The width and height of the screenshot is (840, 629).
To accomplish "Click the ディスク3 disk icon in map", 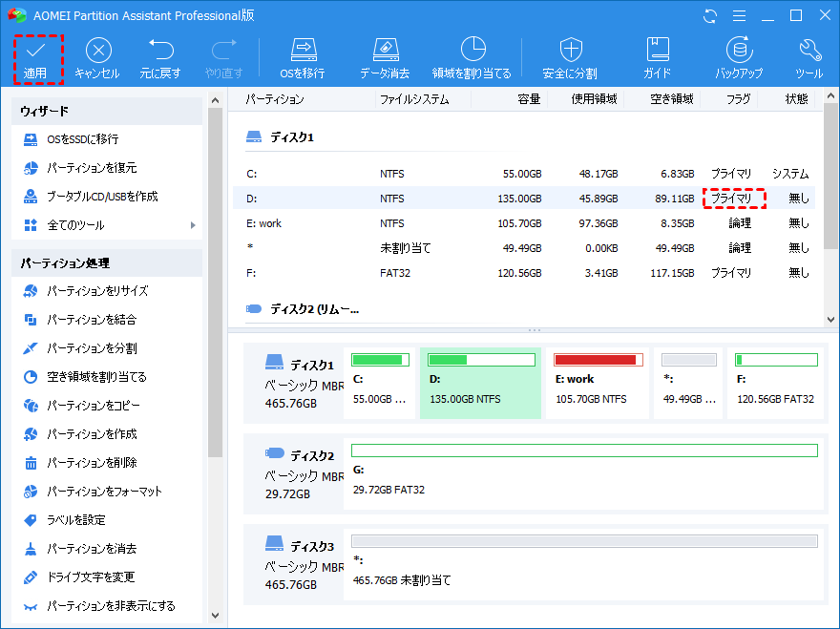I will click(x=274, y=543).
